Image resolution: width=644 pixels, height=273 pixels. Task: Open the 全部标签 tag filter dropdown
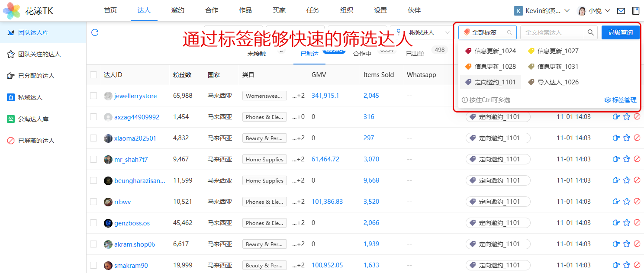[487, 32]
